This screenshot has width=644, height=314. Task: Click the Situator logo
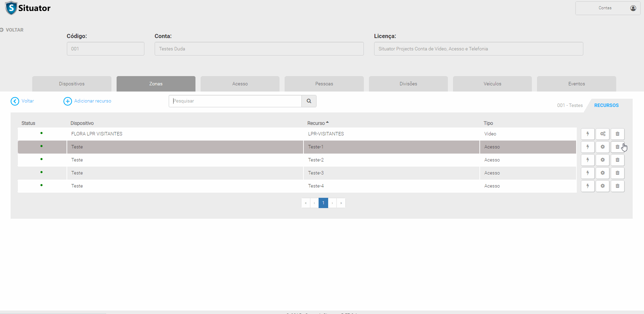28,8
